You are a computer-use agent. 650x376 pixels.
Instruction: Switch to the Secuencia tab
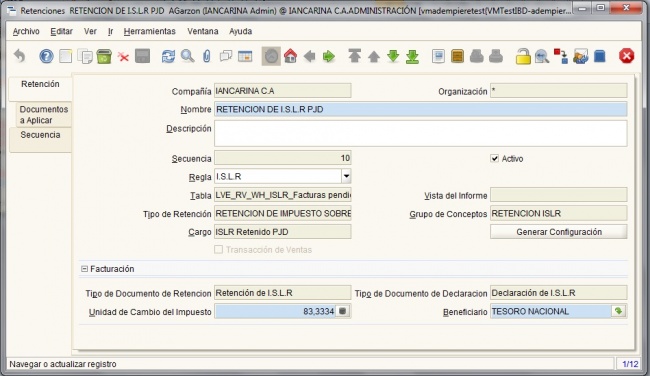click(40, 140)
